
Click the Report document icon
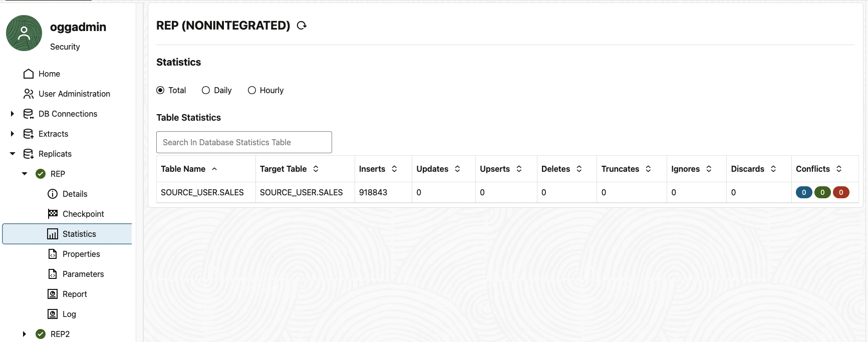(x=53, y=294)
